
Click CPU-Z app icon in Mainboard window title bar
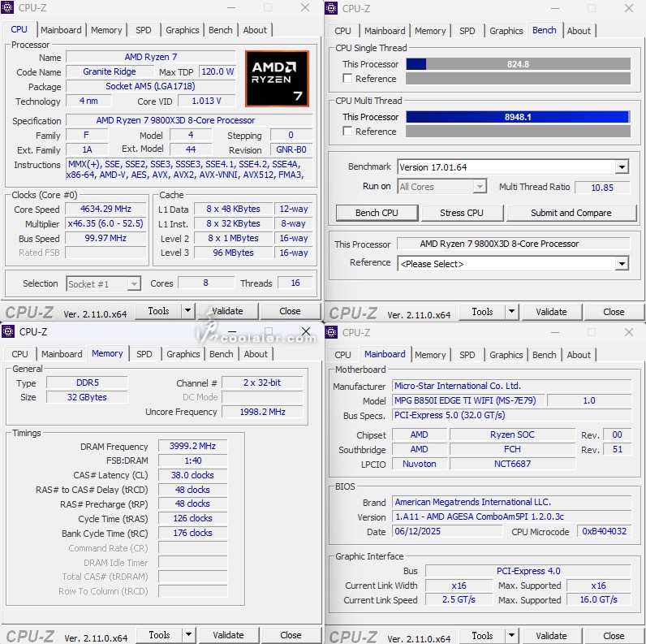click(331, 332)
